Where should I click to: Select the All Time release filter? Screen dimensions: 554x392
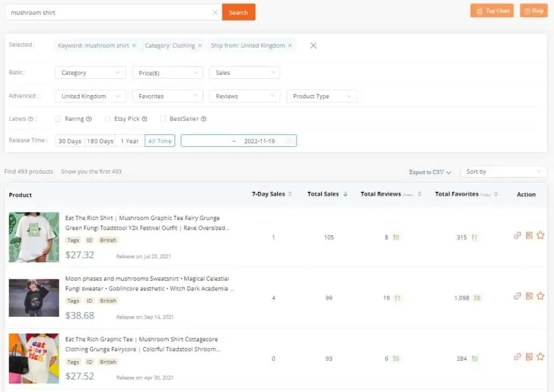[x=160, y=140]
